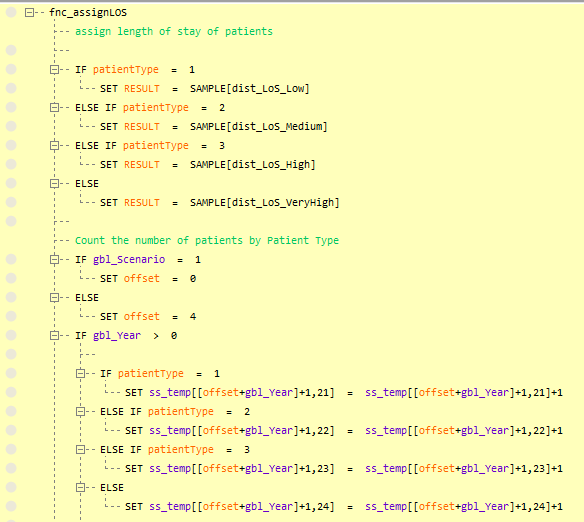The image size is (584, 522).
Task: Click the IF gbl_Scenario = 1 condition text
Action: click(x=138, y=260)
